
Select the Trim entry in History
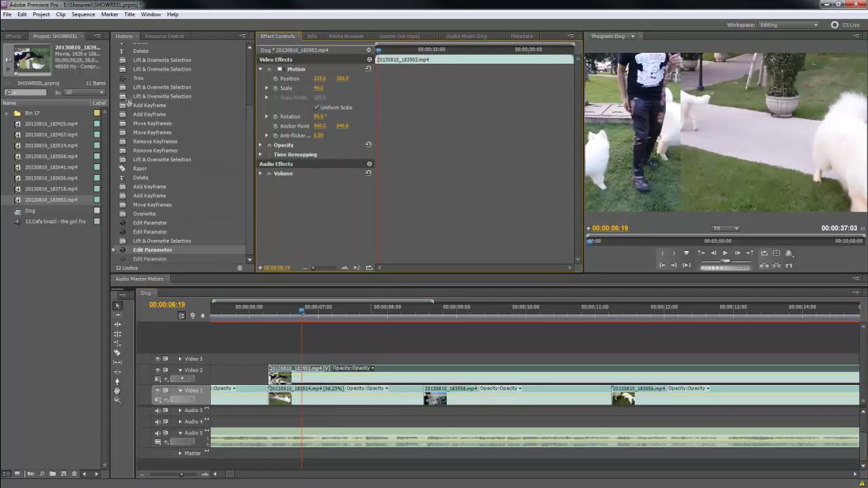tap(138, 78)
